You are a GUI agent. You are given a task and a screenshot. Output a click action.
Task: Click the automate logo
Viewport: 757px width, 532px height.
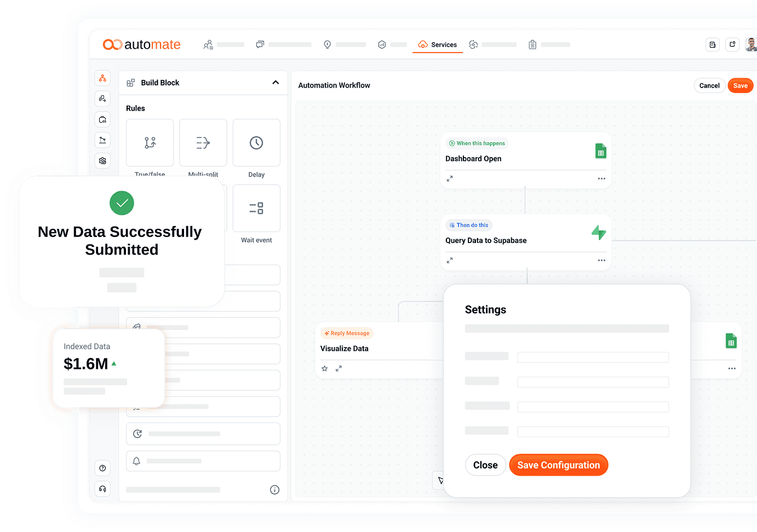click(x=141, y=45)
